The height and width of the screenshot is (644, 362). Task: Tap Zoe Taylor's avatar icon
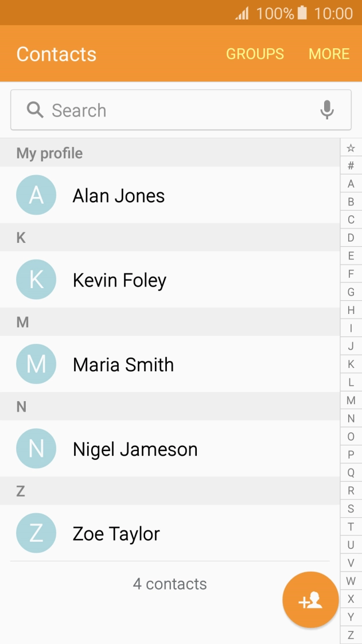(x=36, y=533)
